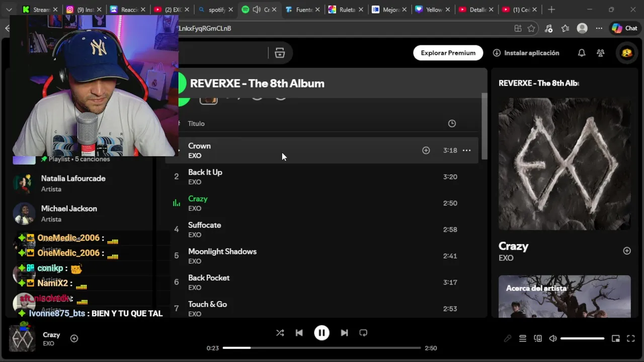Add Crazy to liked songs in right panel
This screenshot has height=362, width=644.
pos(627,251)
